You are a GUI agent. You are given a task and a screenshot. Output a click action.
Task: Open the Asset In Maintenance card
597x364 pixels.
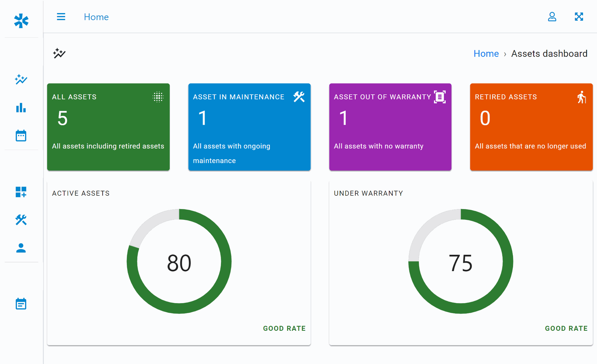coord(249,127)
